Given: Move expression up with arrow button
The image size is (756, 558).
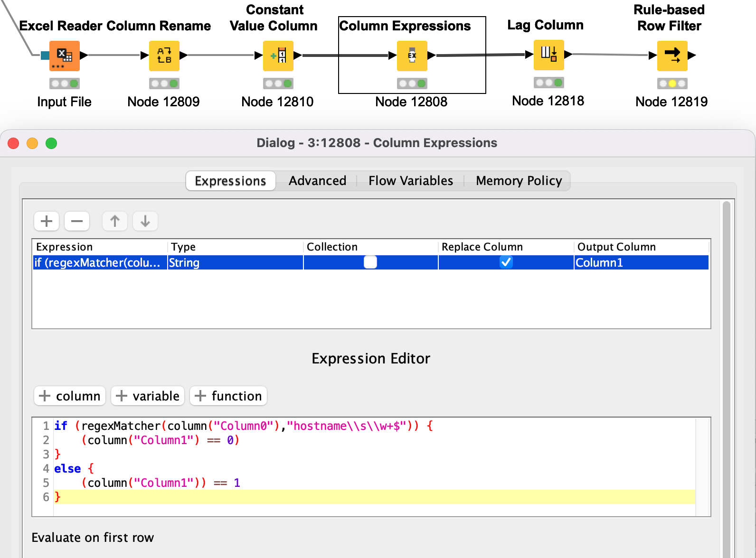Looking at the screenshot, I should click(115, 221).
